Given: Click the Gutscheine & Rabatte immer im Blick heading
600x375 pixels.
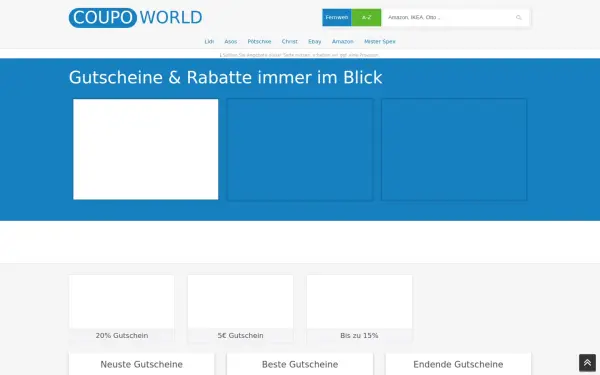Looking at the screenshot, I should click(x=225, y=78).
